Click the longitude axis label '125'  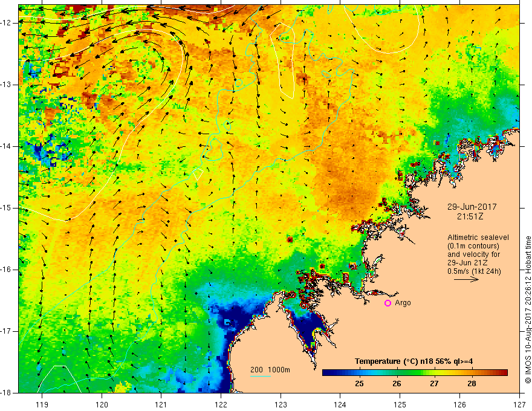coord(400,404)
